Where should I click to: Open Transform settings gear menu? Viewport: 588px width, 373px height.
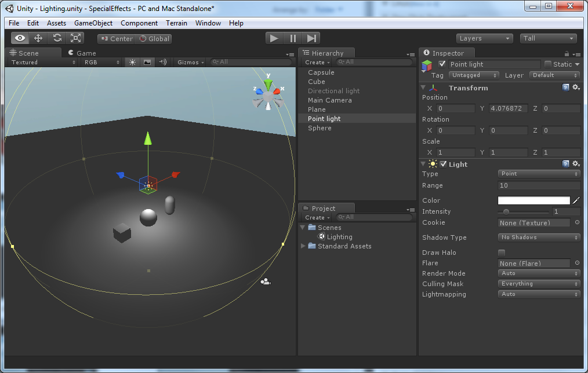(576, 87)
